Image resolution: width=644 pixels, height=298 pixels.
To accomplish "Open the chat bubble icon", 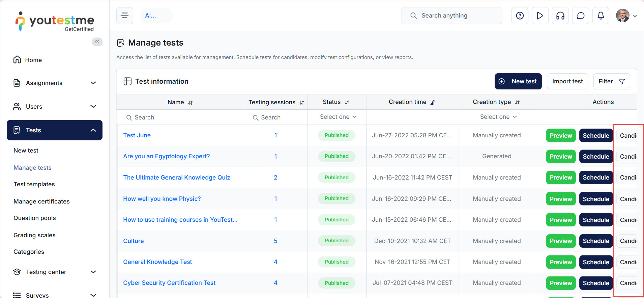I will pos(580,16).
